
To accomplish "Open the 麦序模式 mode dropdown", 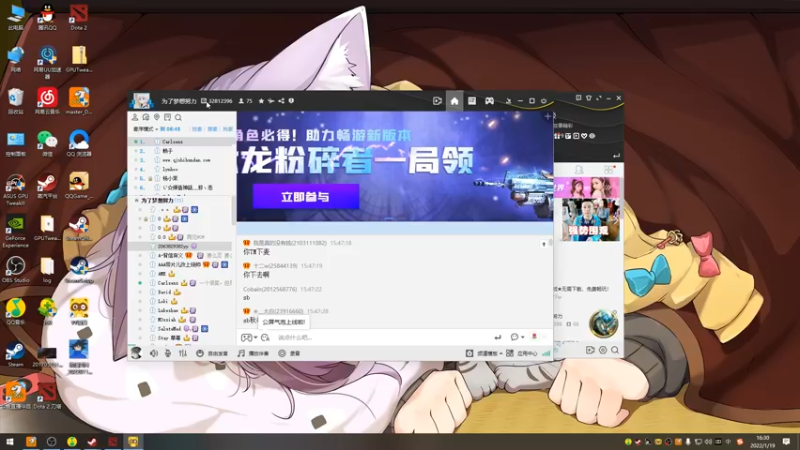I will pyautogui.click(x=145, y=129).
